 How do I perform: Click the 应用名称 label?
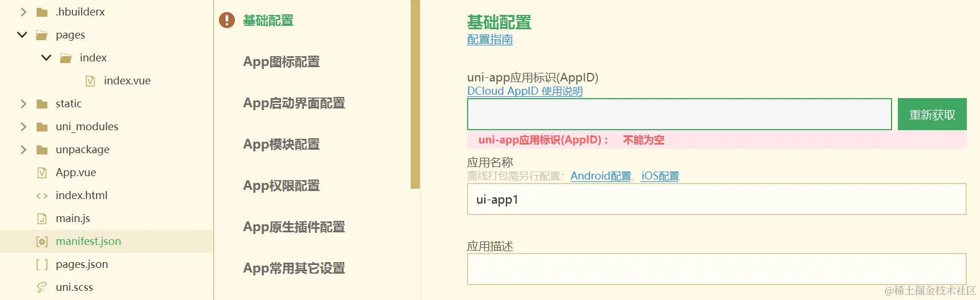[490, 162]
